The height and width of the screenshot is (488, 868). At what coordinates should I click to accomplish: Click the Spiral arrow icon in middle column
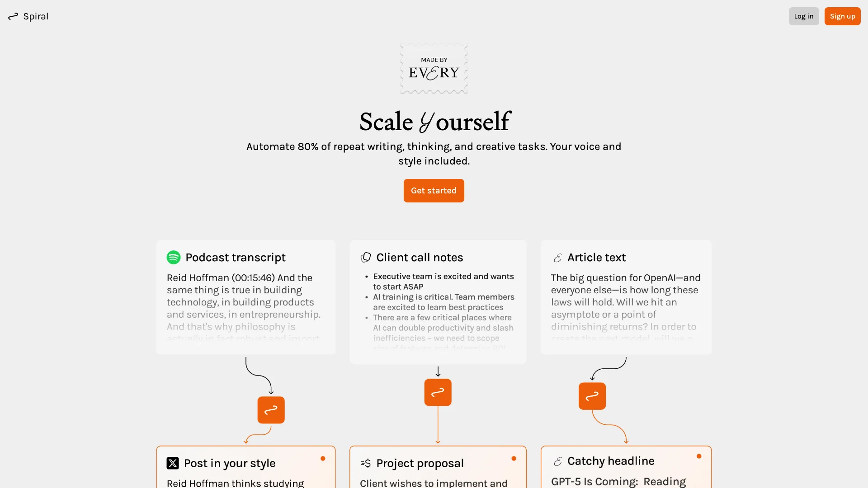(x=438, y=392)
